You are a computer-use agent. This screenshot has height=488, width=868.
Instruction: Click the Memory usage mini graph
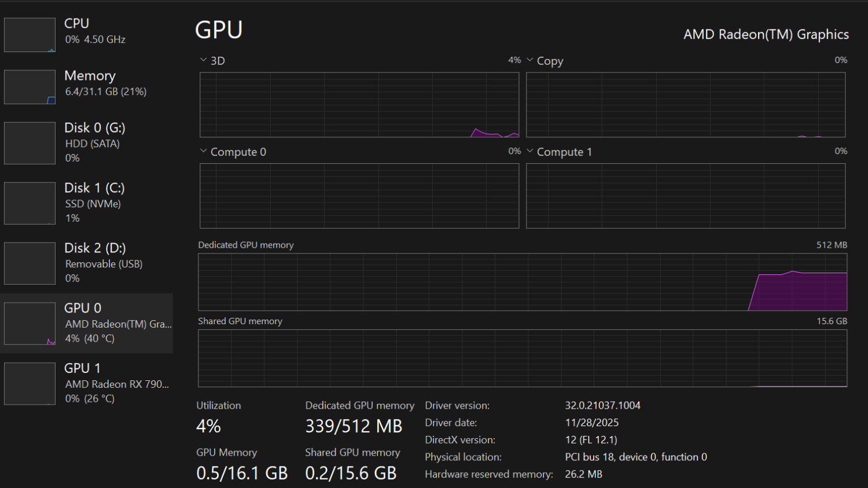click(30, 87)
